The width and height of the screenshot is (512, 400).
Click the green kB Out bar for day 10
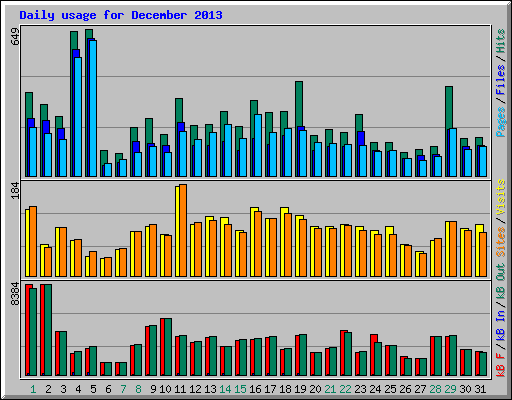(168, 347)
